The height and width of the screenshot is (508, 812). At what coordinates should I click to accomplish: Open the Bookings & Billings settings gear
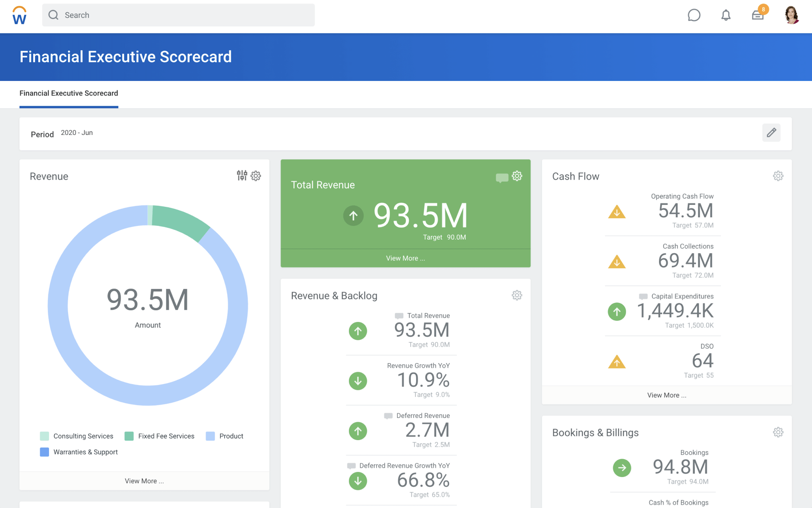click(x=778, y=432)
